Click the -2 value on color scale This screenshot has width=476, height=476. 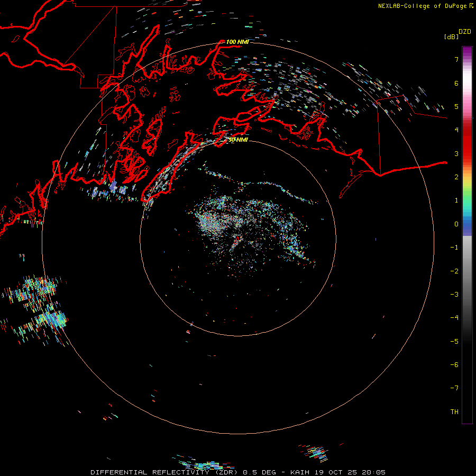click(454, 271)
